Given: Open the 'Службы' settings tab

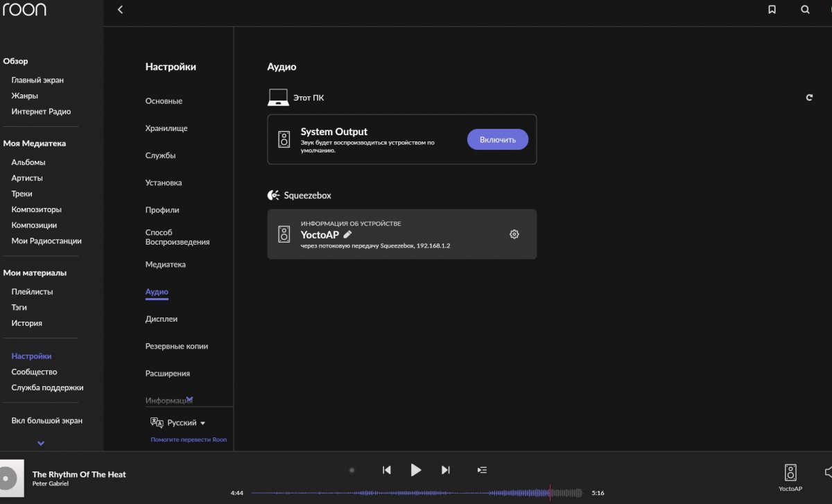Looking at the screenshot, I should point(160,155).
